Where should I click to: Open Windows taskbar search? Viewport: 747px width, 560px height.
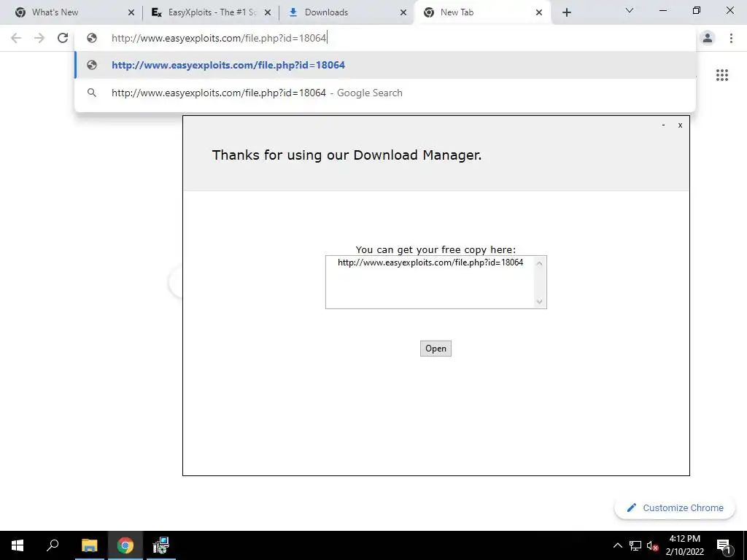(x=53, y=545)
